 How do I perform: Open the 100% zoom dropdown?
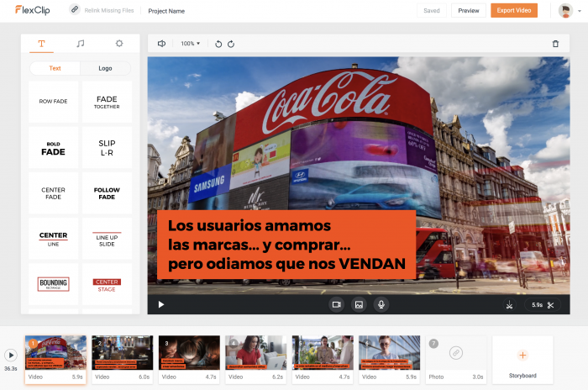(191, 44)
